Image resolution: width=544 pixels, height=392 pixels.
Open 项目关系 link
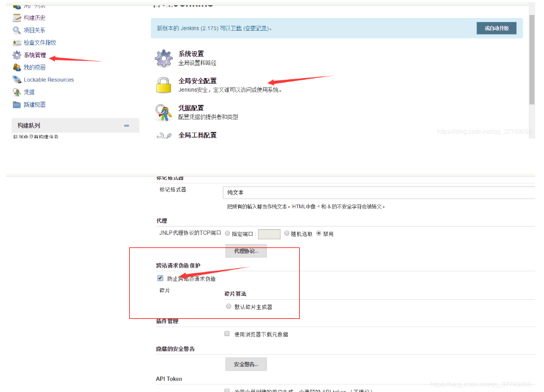(34, 30)
